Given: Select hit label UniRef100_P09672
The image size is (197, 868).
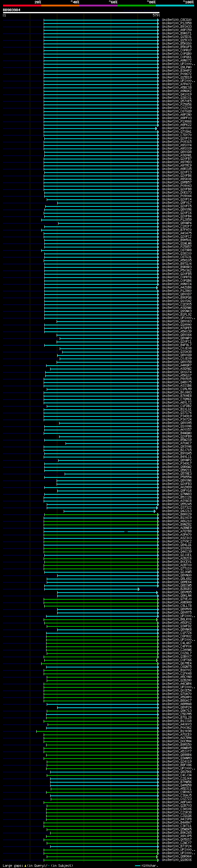Looking at the screenshot, I should tap(176, 74).
